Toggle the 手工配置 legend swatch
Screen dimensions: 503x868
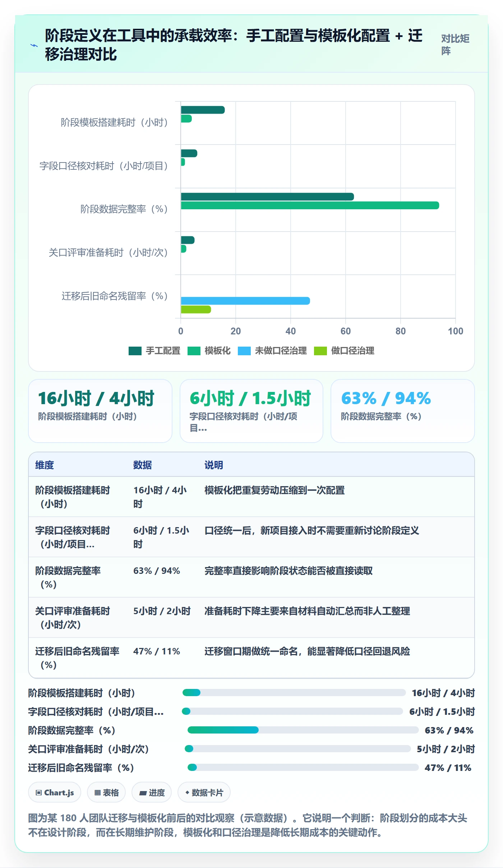(135, 351)
